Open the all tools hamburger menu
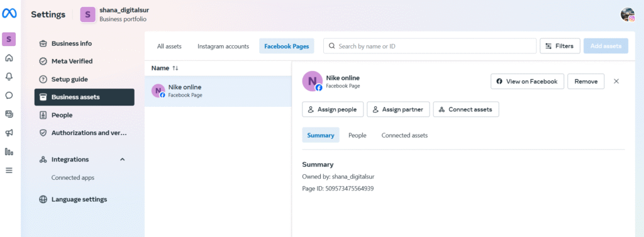 click(9, 170)
